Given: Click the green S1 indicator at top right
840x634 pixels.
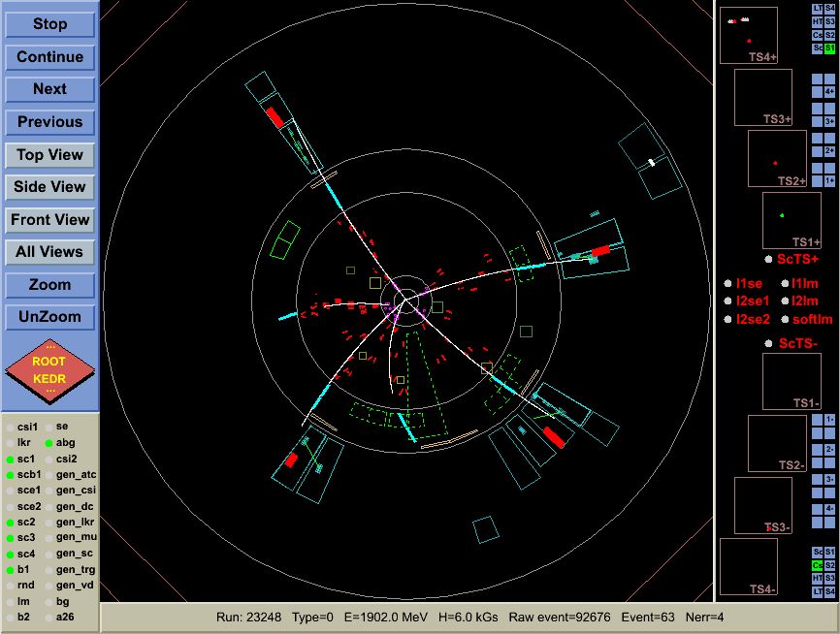Looking at the screenshot, I should pyautogui.click(x=829, y=48).
